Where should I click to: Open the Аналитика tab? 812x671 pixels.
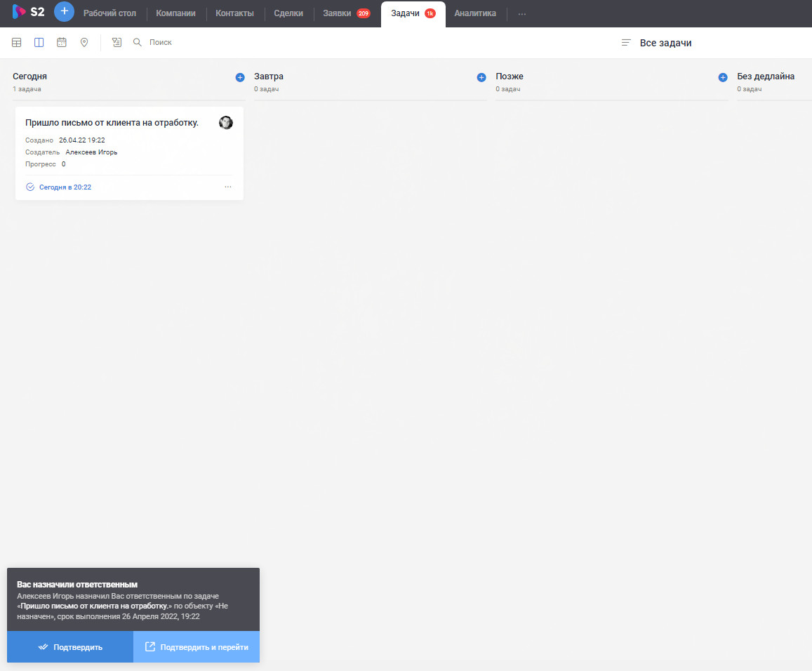[475, 13]
